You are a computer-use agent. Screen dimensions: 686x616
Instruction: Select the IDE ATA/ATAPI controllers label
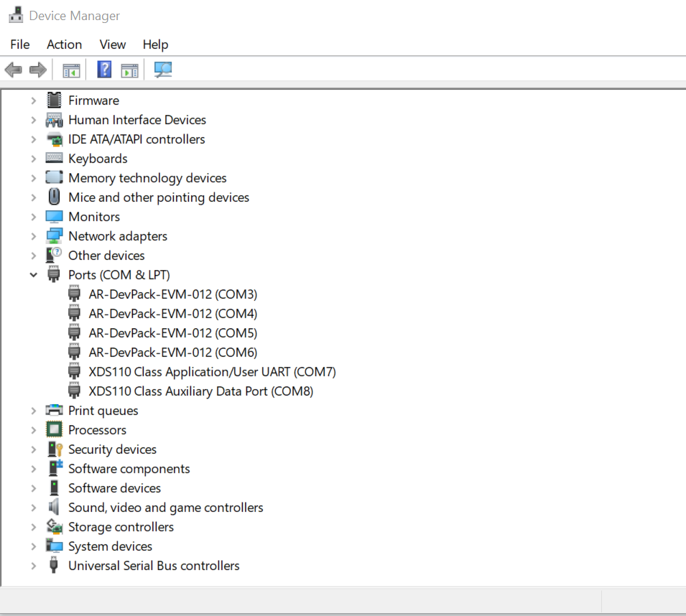point(136,139)
